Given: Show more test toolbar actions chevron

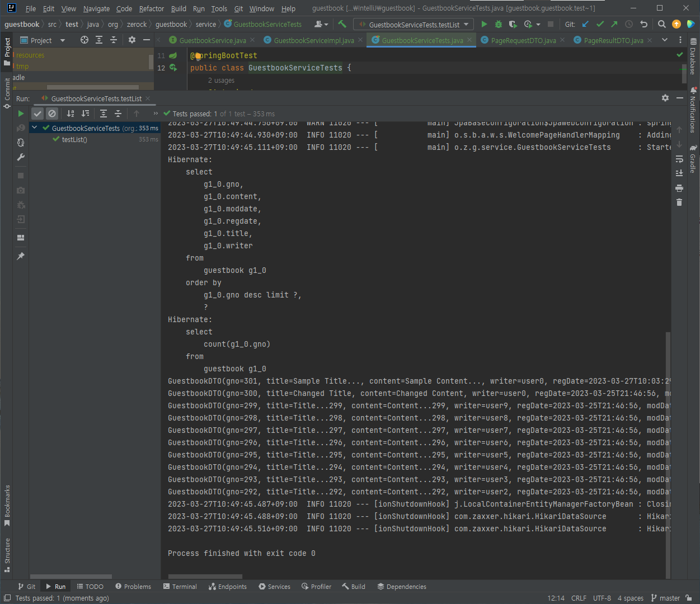Looking at the screenshot, I should click(156, 114).
